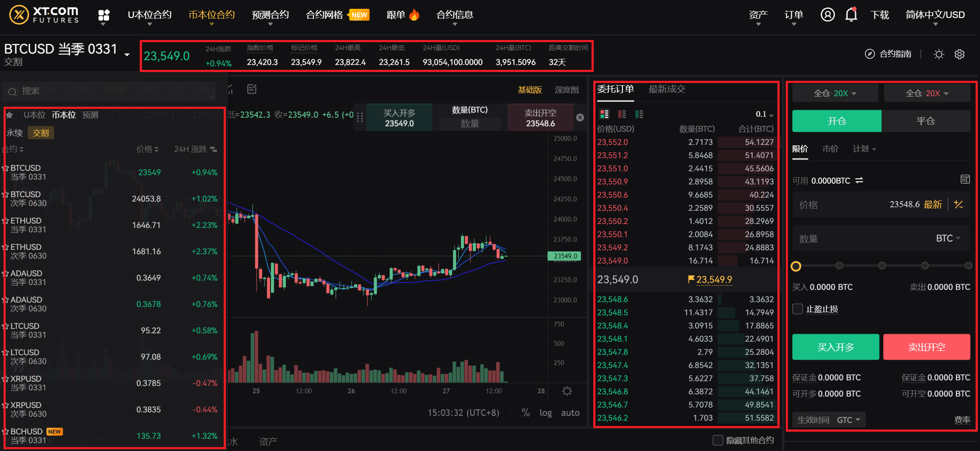Viewport: 980px width, 451px height.
Task: Click the 费率 link
Action: pos(962,420)
